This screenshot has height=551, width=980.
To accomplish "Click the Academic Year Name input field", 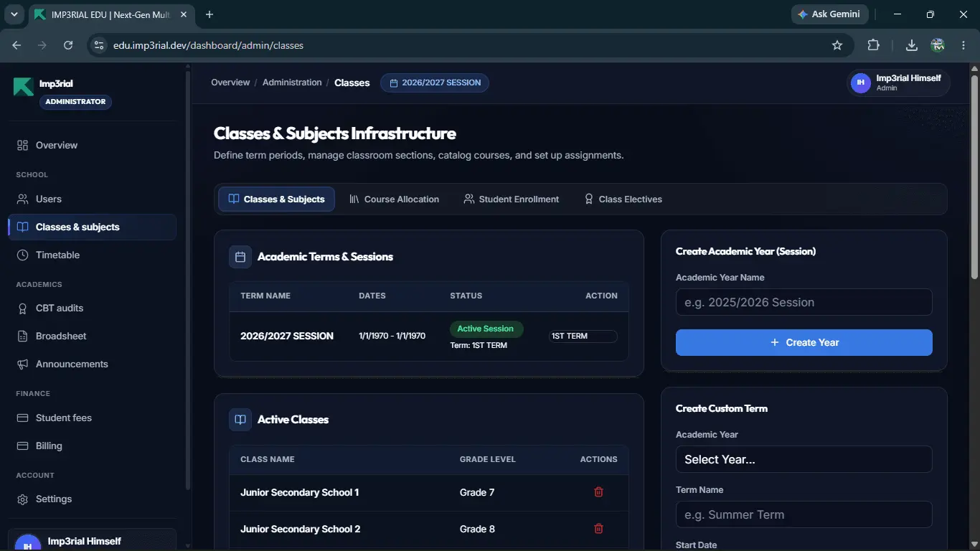I will [x=804, y=302].
